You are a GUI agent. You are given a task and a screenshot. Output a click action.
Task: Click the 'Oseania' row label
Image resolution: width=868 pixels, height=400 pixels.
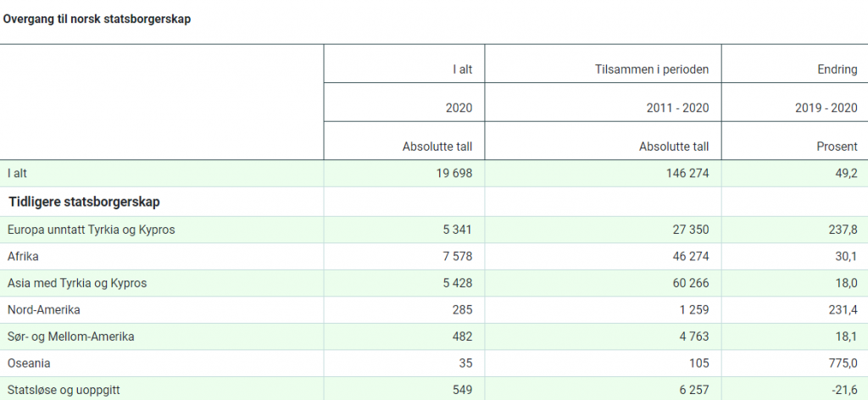tap(29, 364)
